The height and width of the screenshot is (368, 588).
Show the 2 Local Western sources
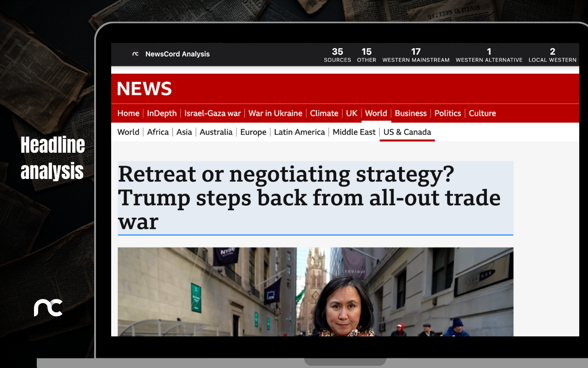click(552, 55)
